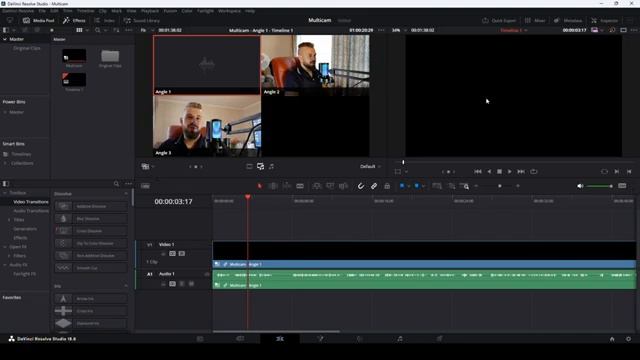This screenshot has height=360, width=640.
Task: Toggle the Linked Selection chain icon
Action: pos(374,186)
